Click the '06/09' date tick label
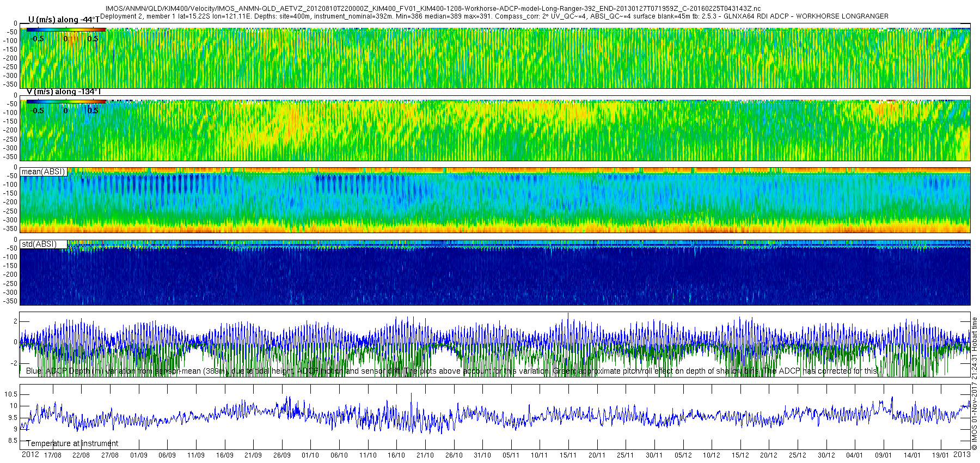980x463 pixels. point(167,455)
